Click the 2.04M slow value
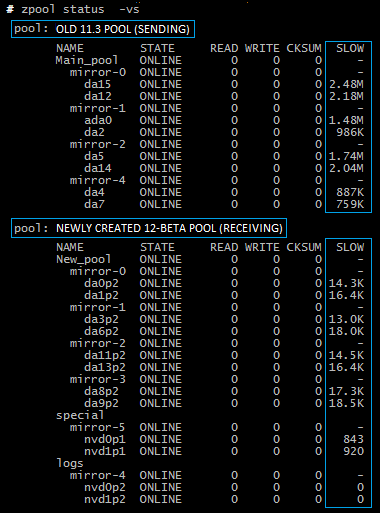Image resolution: width=380 pixels, height=513 pixels. pyautogui.click(x=346, y=168)
